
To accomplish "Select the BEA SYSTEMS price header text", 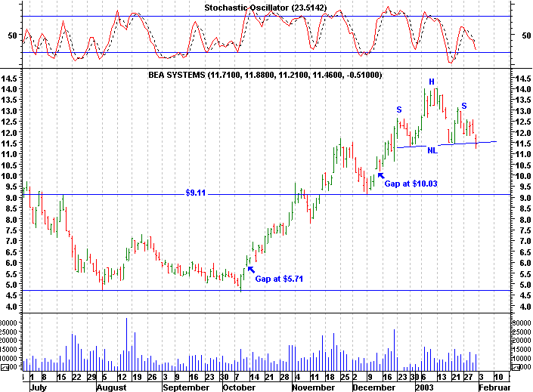I will 265,75.
